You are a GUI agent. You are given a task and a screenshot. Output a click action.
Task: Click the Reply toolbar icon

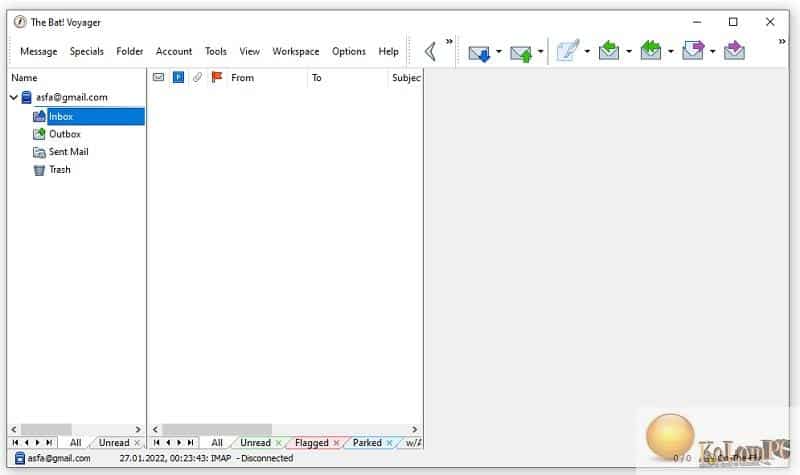tap(609, 51)
